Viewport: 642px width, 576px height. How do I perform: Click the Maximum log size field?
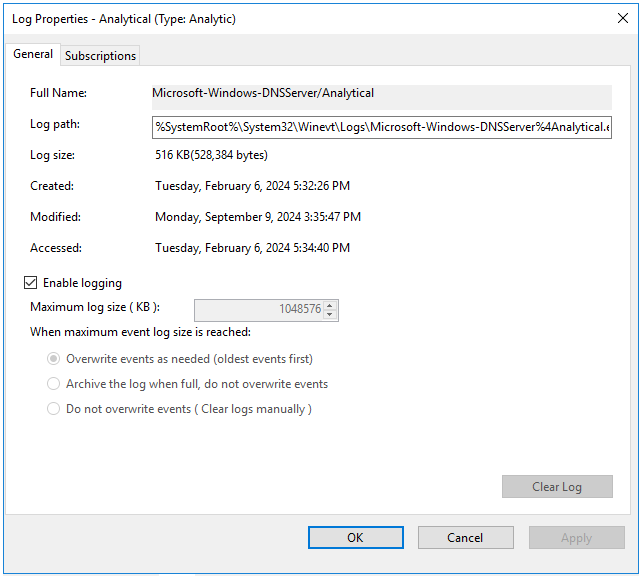(x=258, y=310)
